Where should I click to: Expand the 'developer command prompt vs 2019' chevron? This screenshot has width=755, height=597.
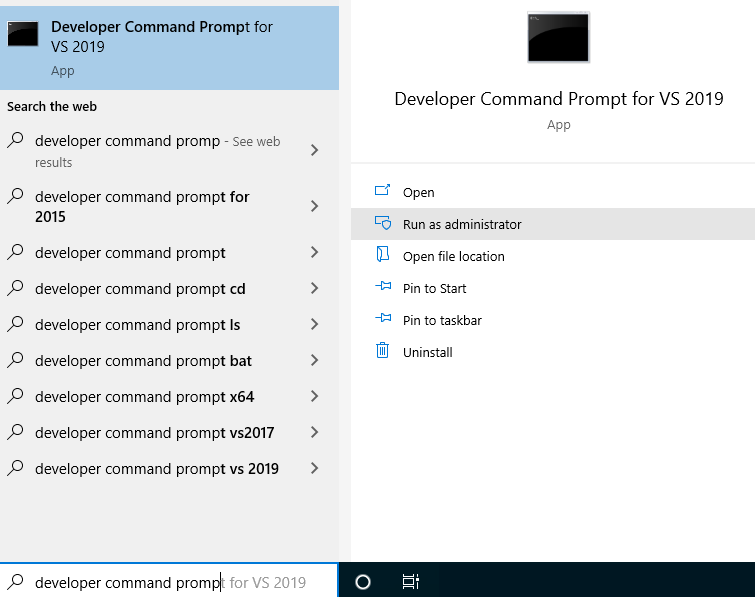314,468
